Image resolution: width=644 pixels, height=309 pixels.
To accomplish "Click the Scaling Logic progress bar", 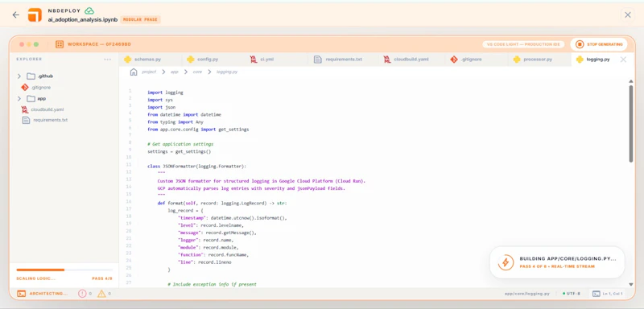I will coord(64,270).
